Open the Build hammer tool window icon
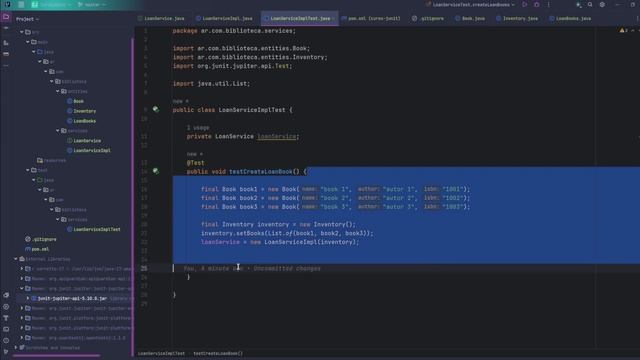 [6, 318]
